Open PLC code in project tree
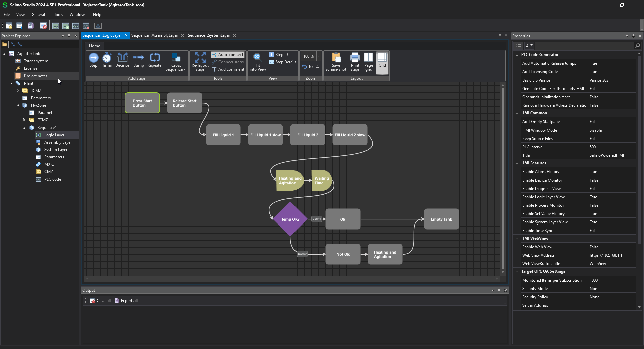The height and width of the screenshot is (349, 644). [x=52, y=179]
